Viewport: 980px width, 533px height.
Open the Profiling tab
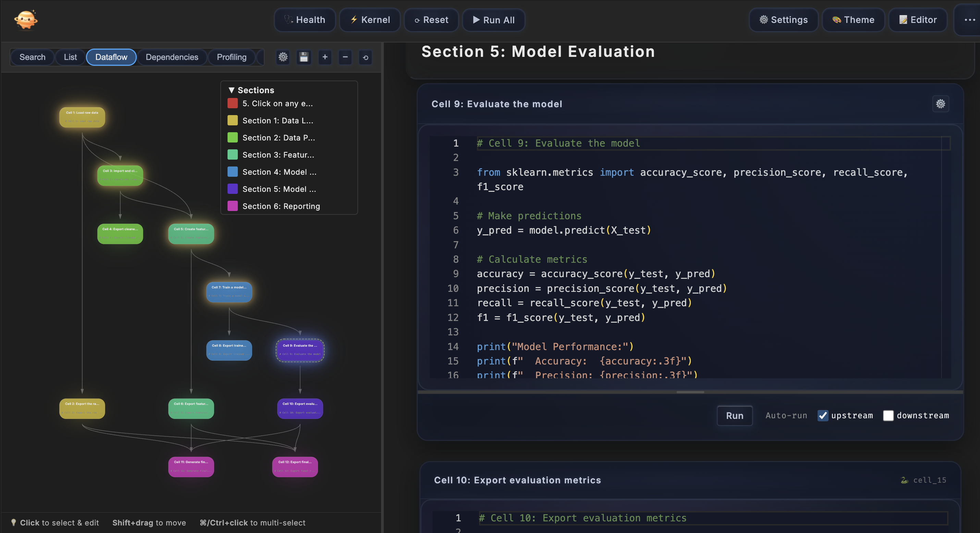232,57
